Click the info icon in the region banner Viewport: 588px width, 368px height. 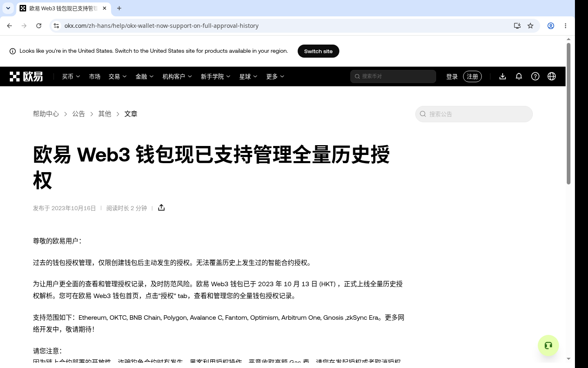[x=13, y=51]
